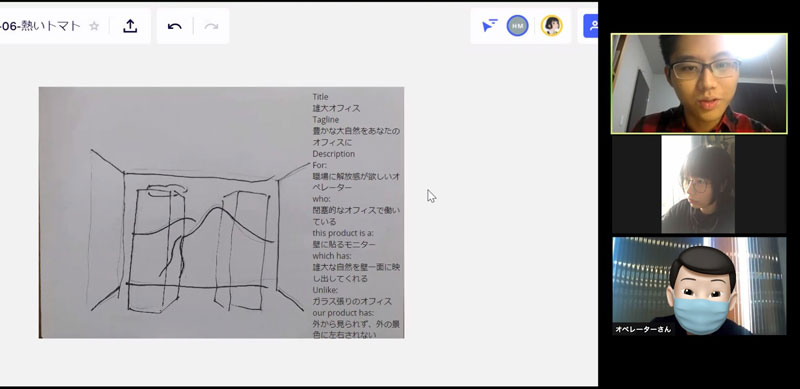Click the HM collaborator avatar
800x389 pixels.
tap(517, 26)
